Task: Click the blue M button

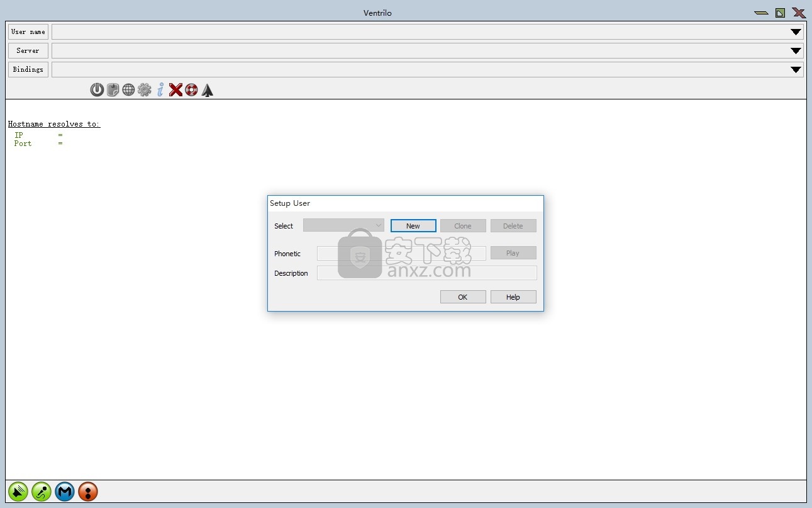Action: [x=65, y=492]
